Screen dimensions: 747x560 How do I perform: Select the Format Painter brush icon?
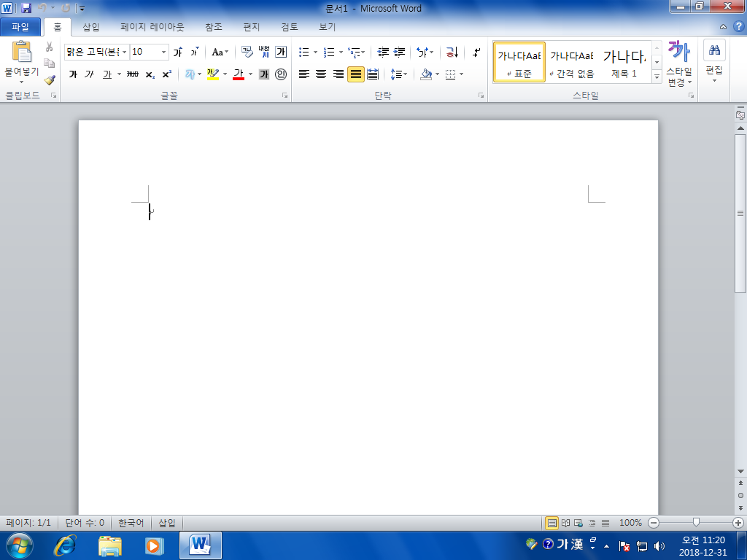(50, 79)
